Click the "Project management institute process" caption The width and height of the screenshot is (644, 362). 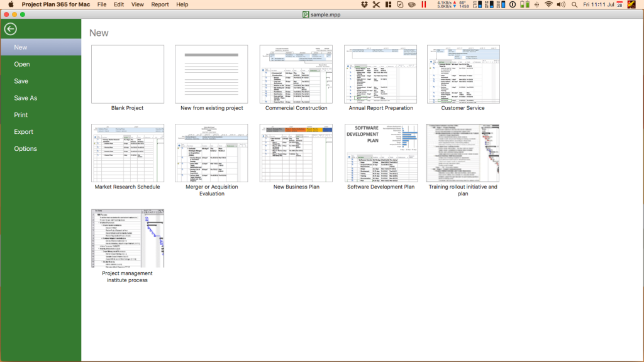pyautogui.click(x=127, y=277)
